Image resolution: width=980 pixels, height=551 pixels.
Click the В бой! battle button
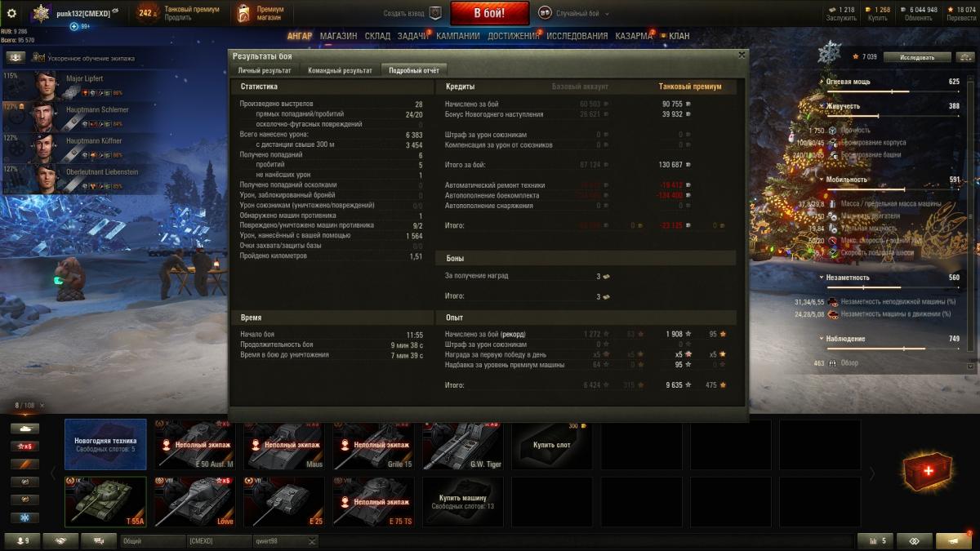(489, 13)
